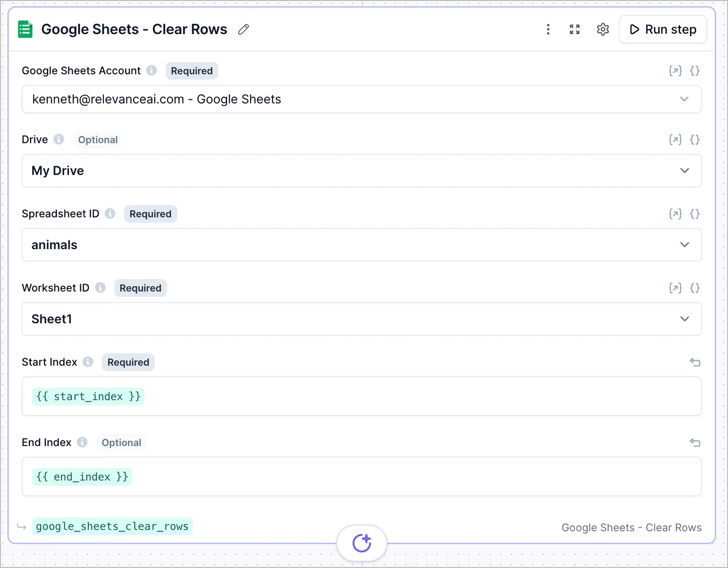Curly braces icon for Worksheet ID
This screenshot has width=728, height=568.
pos(695,288)
